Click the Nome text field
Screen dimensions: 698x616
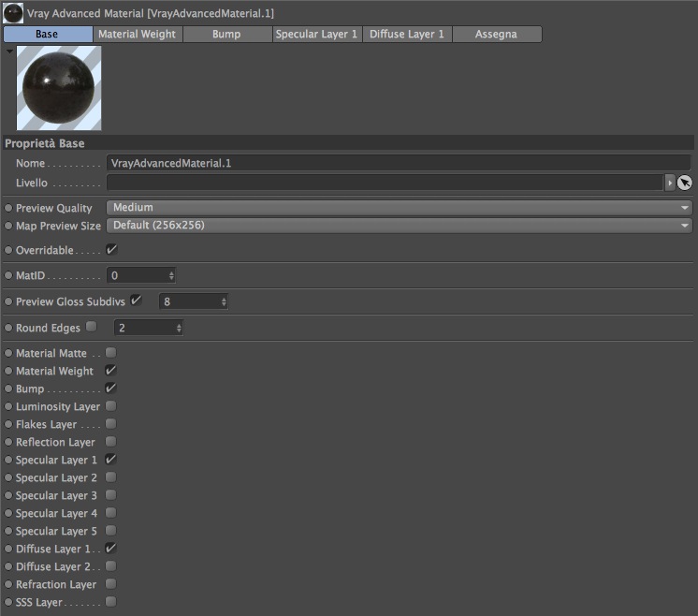399,163
